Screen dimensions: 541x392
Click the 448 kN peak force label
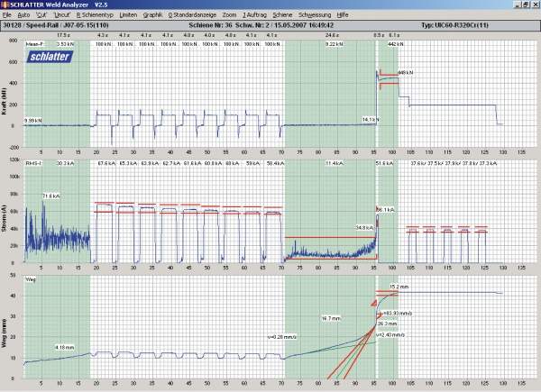coord(404,73)
